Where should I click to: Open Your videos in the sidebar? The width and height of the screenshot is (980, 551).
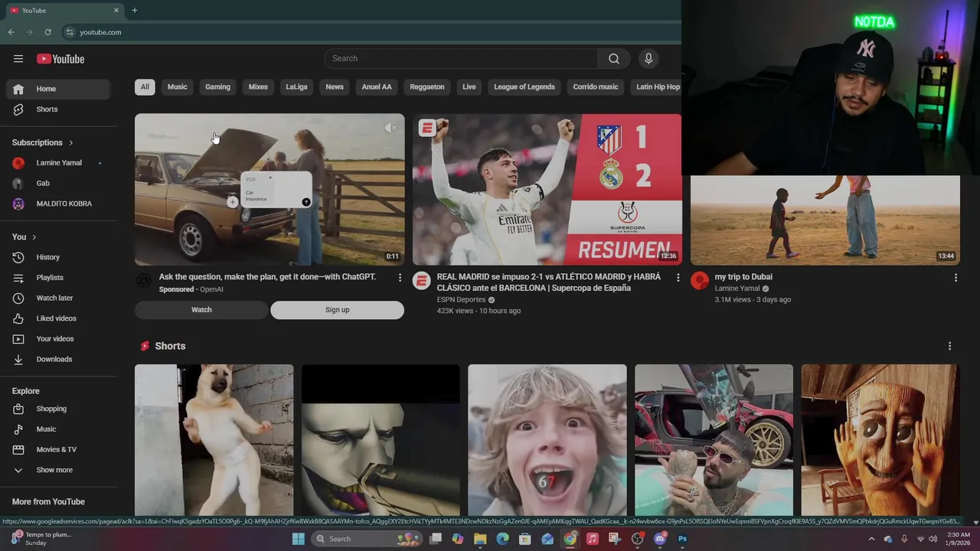(x=58, y=339)
